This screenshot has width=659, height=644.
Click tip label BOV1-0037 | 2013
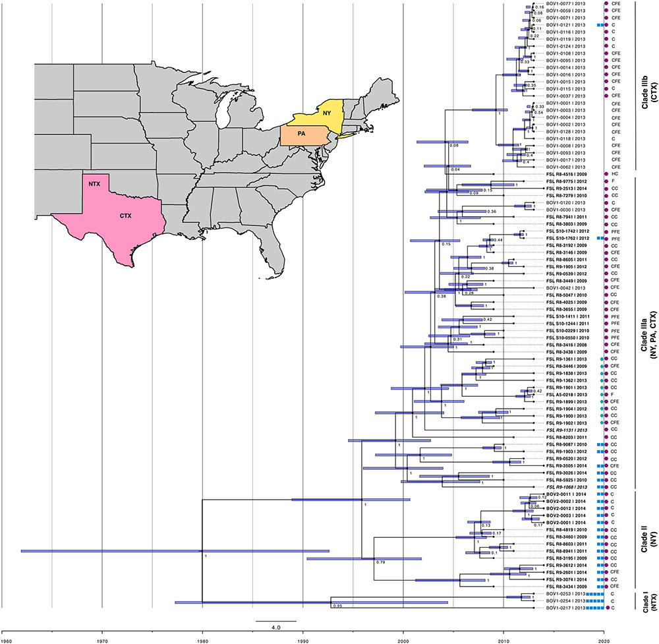(565, 96)
